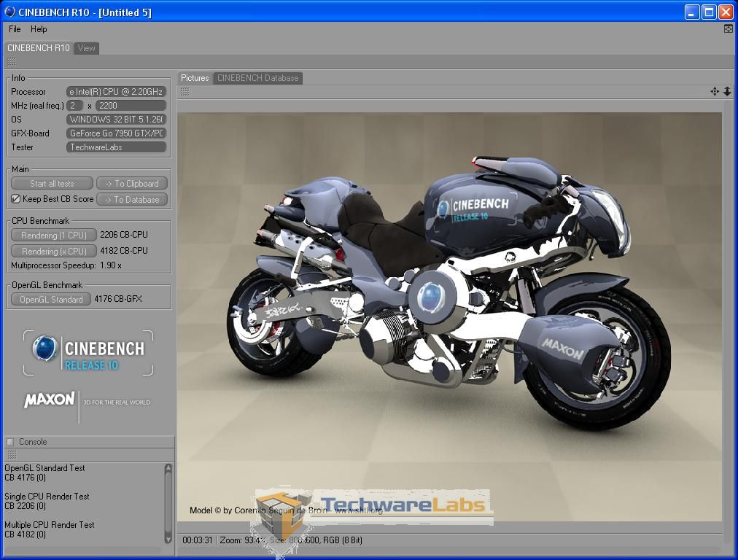
Task: Activate the zoom picture arrow icon
Action: point(727,91)
